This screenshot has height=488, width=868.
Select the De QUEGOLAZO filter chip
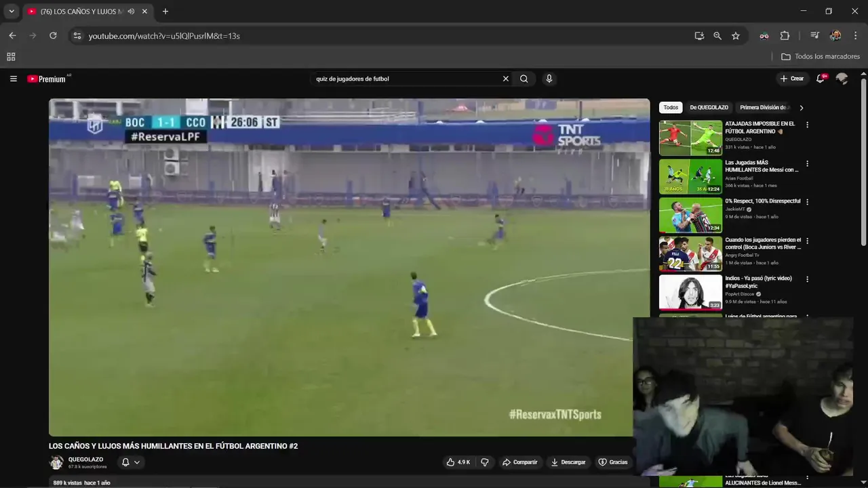tap(709, 108)
